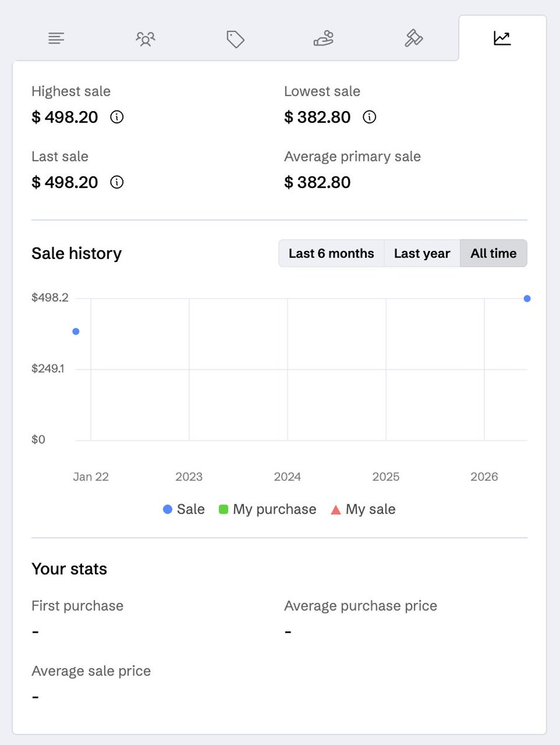Select the All time range

pos(494,253)
